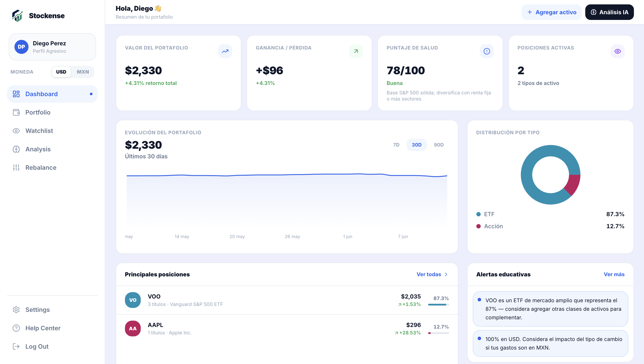The height and width of the screenshot is (364, 644).
Task: Click the Stockense logo icon
Action: (17, 16)
